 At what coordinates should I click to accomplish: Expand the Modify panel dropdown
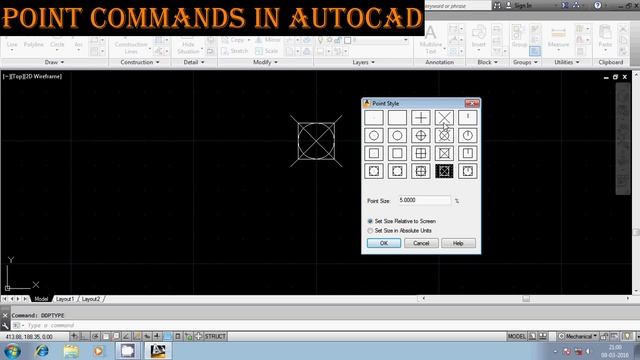(265, 62)
